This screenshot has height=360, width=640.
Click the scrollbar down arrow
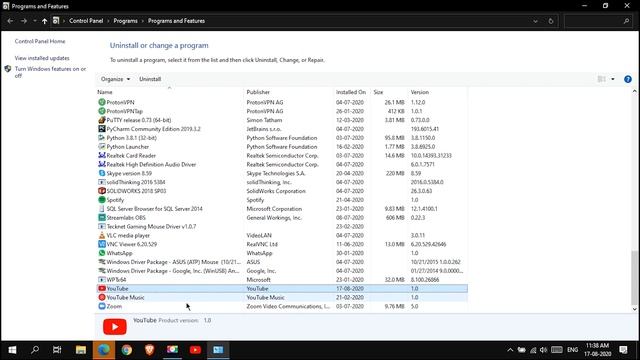[634, 309]
